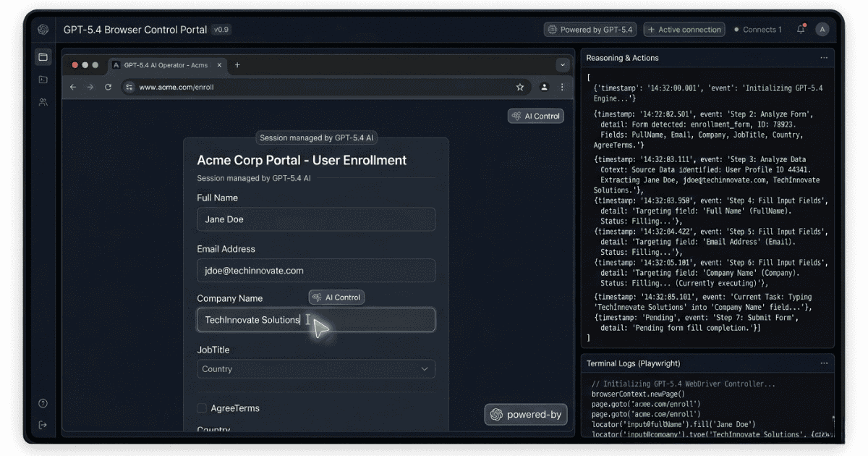
Task: Bookmark the page with the star icon
Action: (x=519, y=87)
